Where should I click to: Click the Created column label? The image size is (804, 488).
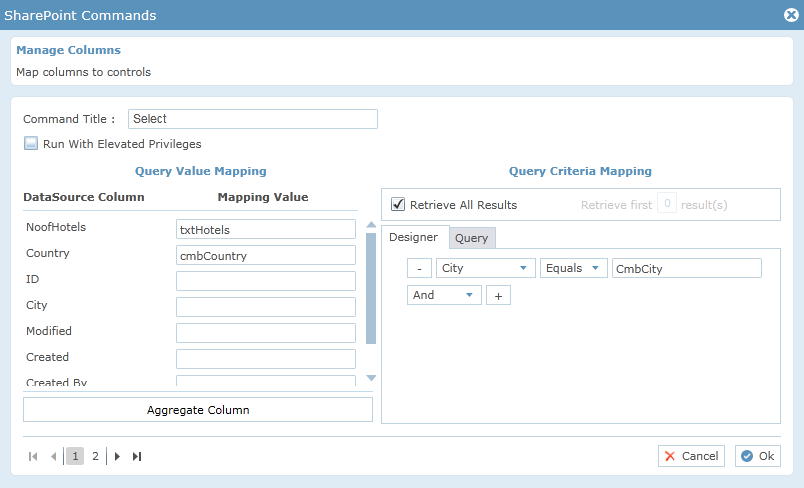[x=47, y=357]
